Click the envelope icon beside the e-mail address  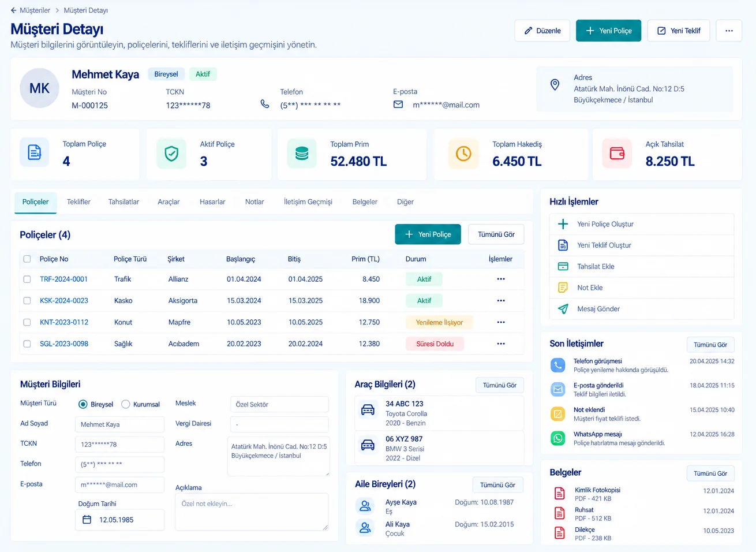[398, 105]
